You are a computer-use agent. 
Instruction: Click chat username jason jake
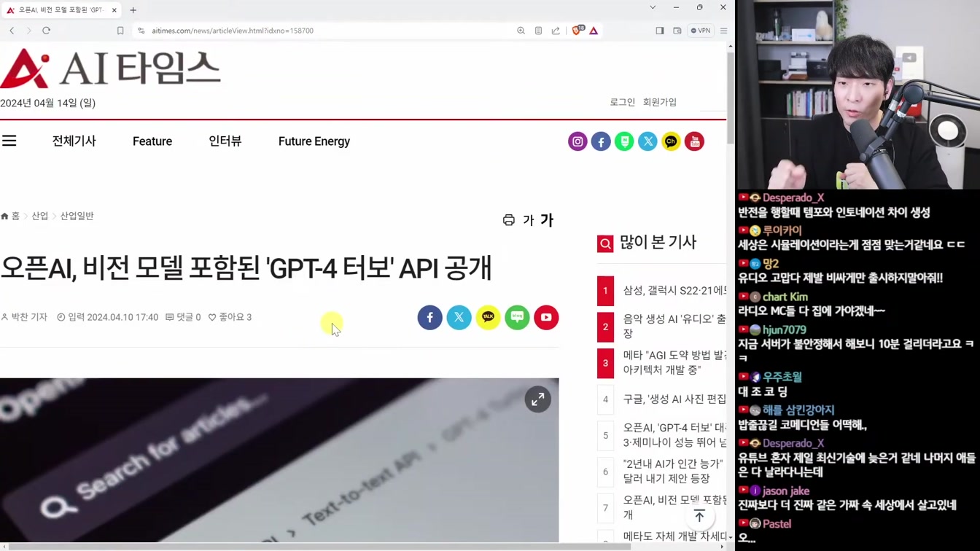(x=786, y=491)
